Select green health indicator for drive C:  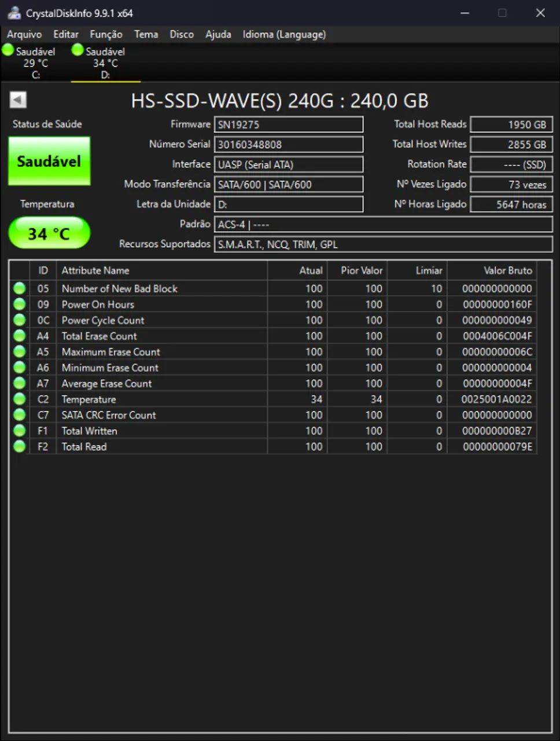click(8, 50)
